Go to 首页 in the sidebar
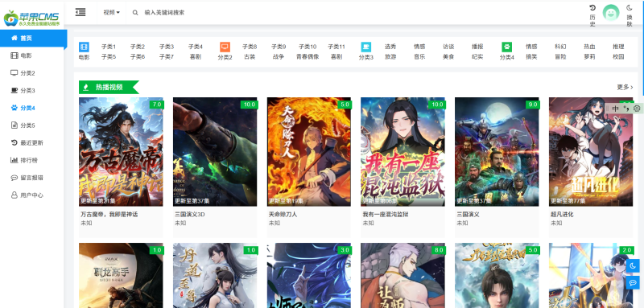 tap(33, 38)
